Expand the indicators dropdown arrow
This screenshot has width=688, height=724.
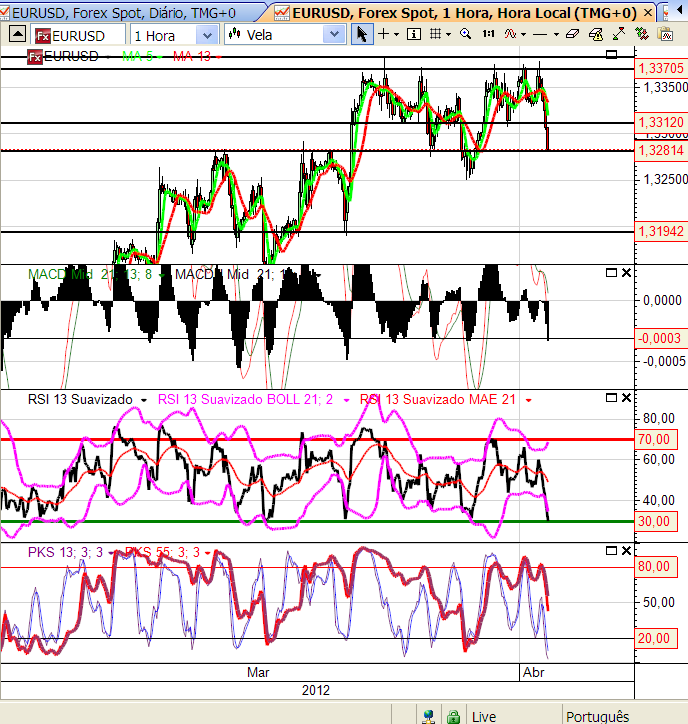[523, 35]
